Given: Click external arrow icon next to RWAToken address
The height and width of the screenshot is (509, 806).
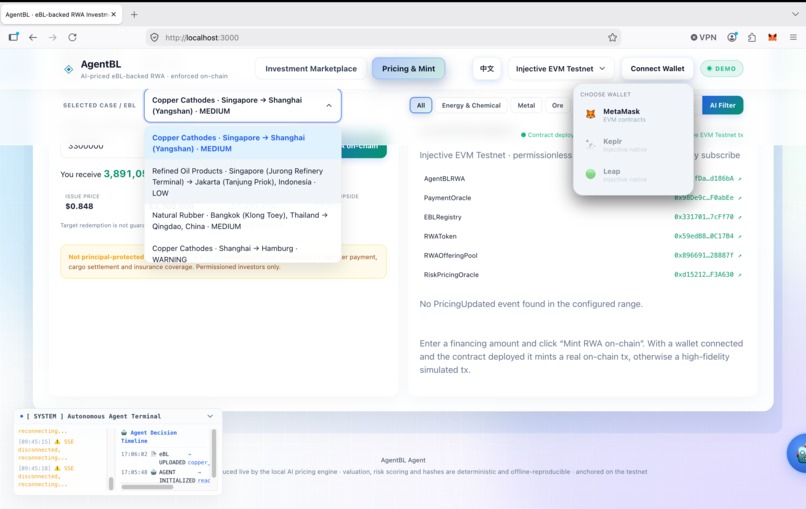Looking at the screenshot, I should click(x=740, y=237).
